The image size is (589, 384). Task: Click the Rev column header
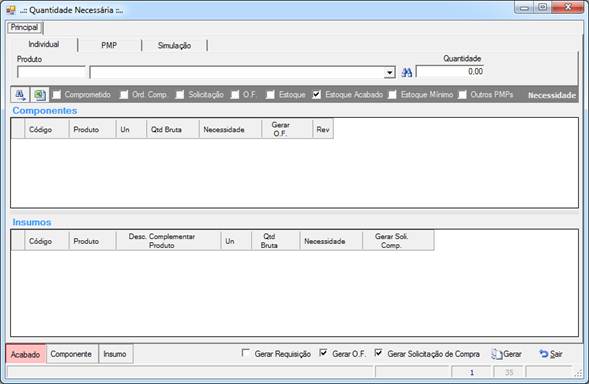[323, 129]
